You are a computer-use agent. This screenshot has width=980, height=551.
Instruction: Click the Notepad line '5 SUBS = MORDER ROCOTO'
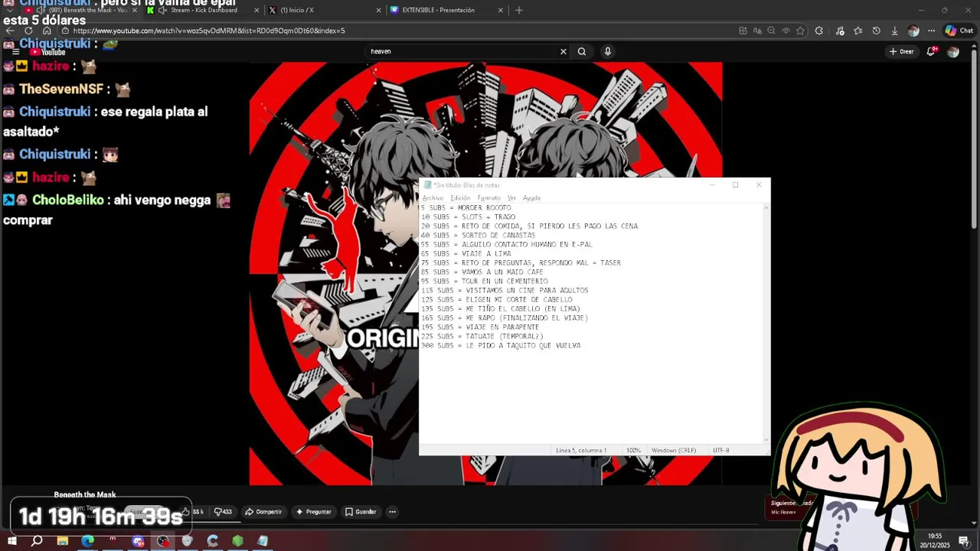pyautogui.click(x=465, y=207)
